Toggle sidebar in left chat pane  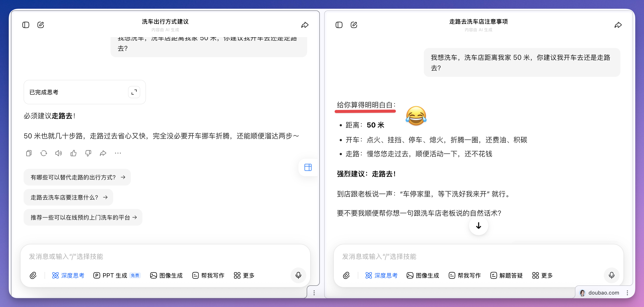coord(26,25)
